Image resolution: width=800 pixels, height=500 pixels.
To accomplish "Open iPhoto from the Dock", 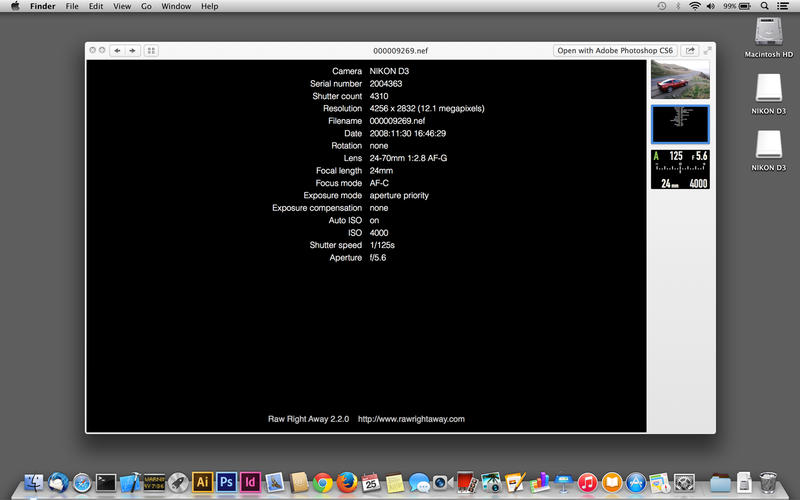I will coord(491,482).
